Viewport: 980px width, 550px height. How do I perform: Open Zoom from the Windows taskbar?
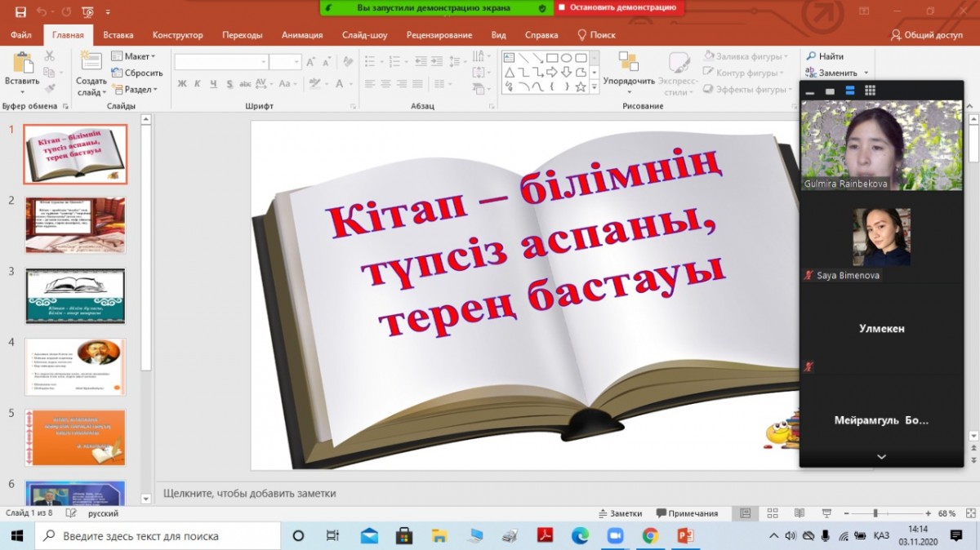pyautogui.click(x=615, y=536)
